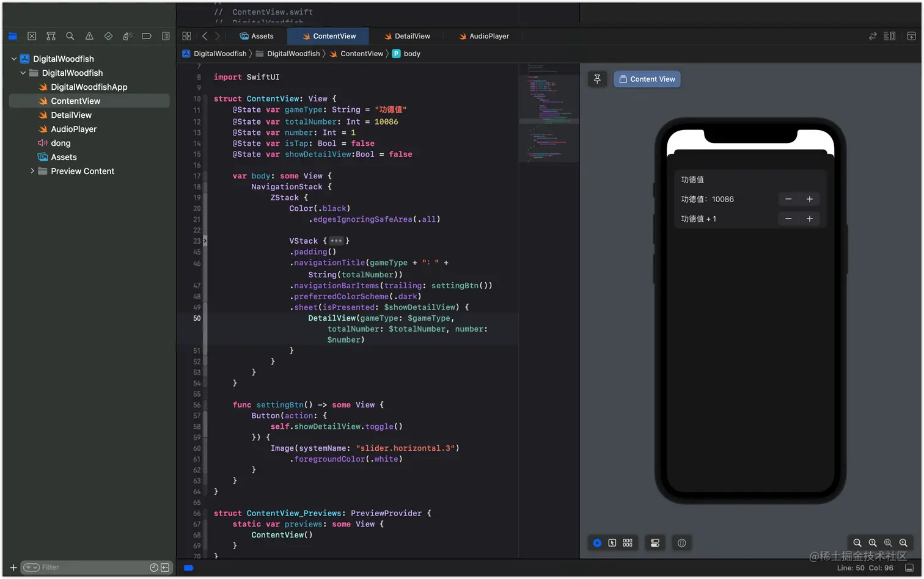Image resolution: width=924 pixels, height=579 pixels.
Task: Select the Content View preview button
Action: click(x=647, y=79)
